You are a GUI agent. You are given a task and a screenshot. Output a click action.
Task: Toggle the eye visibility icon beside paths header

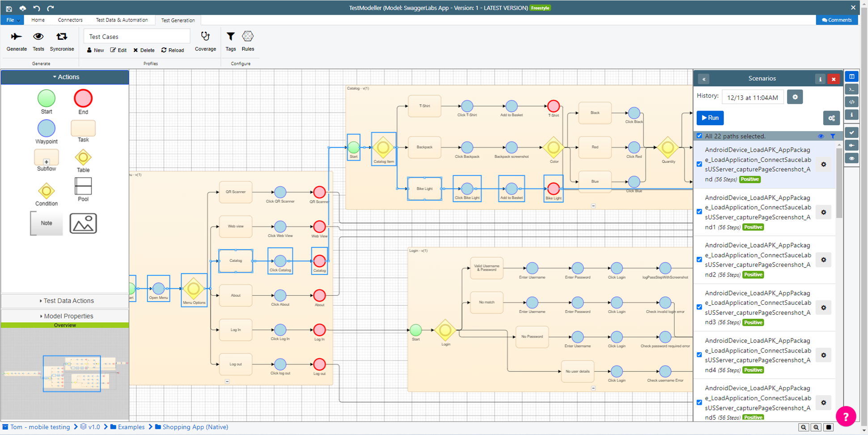coord(821,136)
